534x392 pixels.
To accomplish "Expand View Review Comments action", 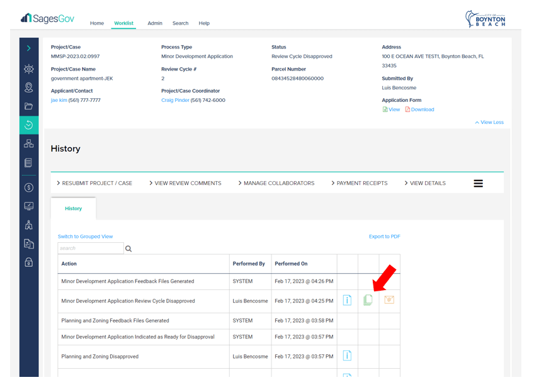I will 185,183.
